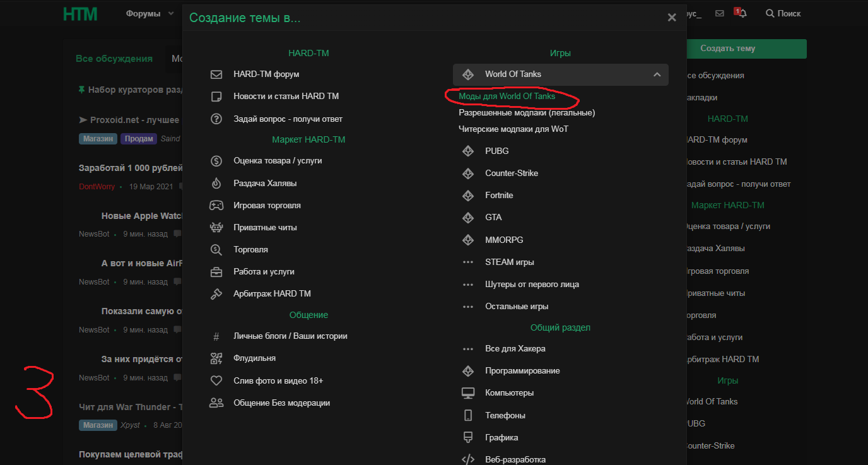Click the dollar icon for Оценка товара
The width and height of the screenshot is (868, 465).
tap(216, 161)
